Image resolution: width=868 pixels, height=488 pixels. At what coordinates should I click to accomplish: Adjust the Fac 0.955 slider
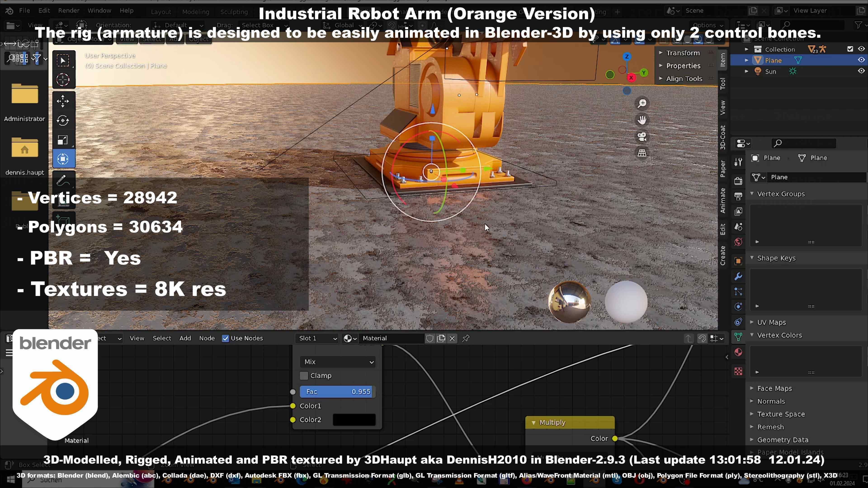[x=338, y=392]
